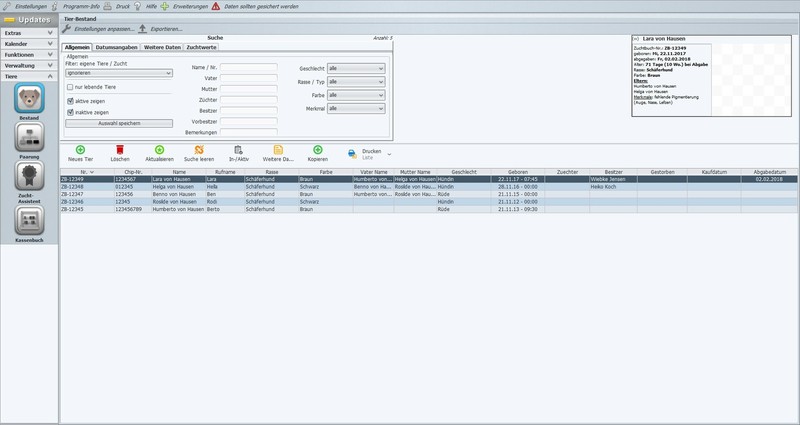Switch to the Zuchtwerte tab

coord(202,47)
